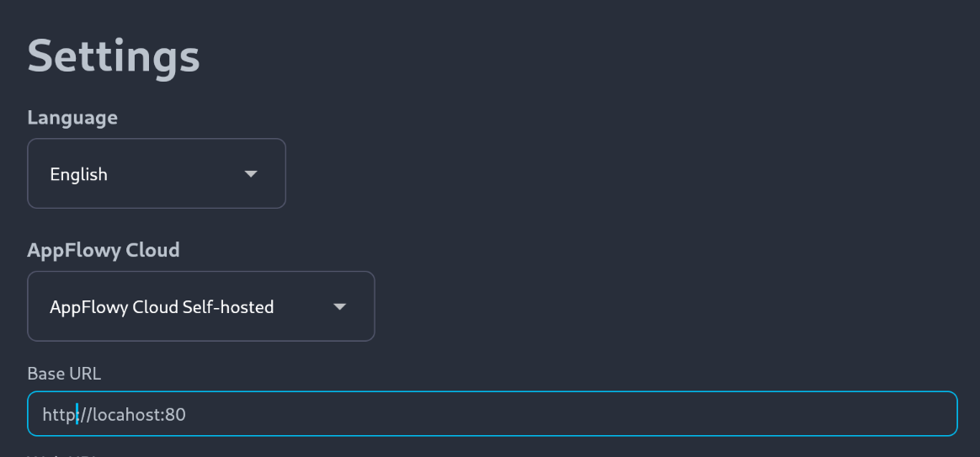Image resolution: width=980 pixels, height=457 pixels.
Task: Click the AppFlowy Cloud section label
Action: tap(103, 249)
